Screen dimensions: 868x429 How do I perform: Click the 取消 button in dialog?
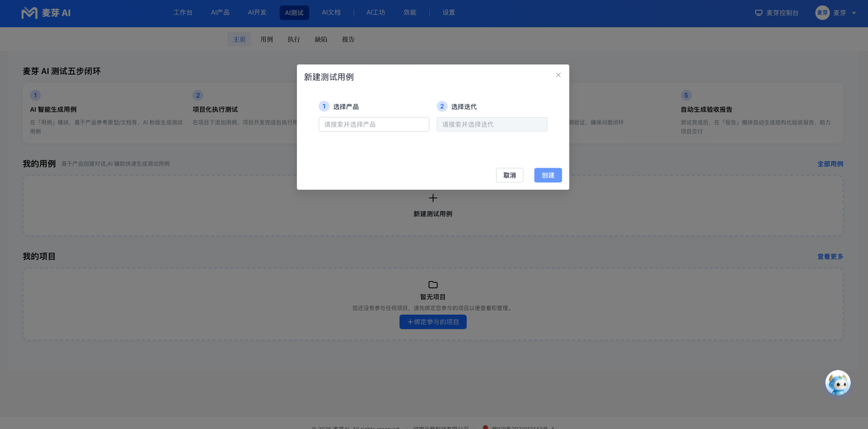pyautogui.click(x=509, y=175)
